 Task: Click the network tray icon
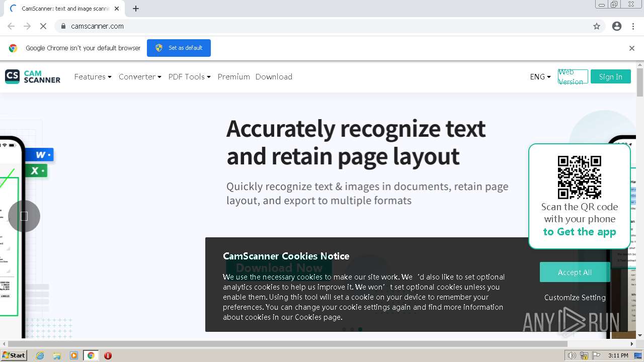tap(584, 355)
